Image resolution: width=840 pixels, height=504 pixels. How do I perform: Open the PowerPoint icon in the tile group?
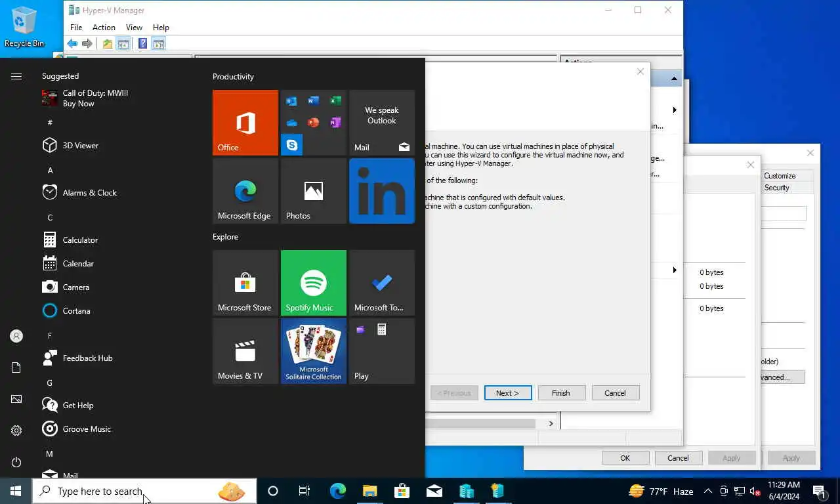pyautogui.click(x=314, y=123)
